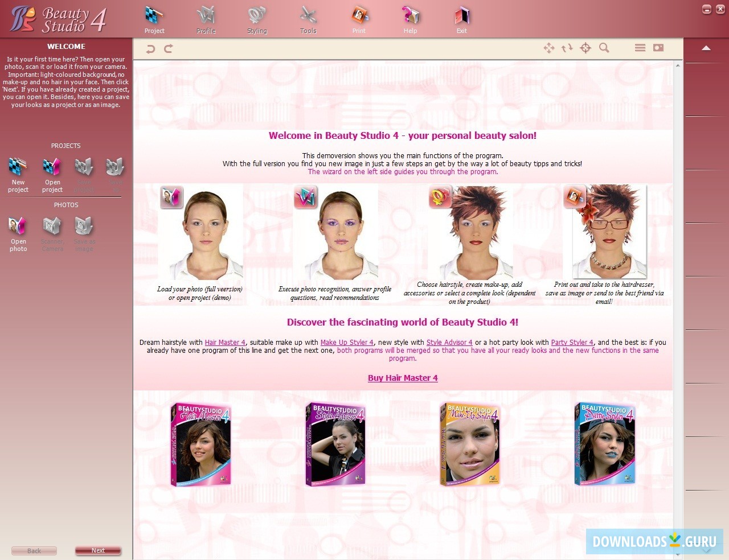Click the photo view icon in the toolbar

pos(658,48)
